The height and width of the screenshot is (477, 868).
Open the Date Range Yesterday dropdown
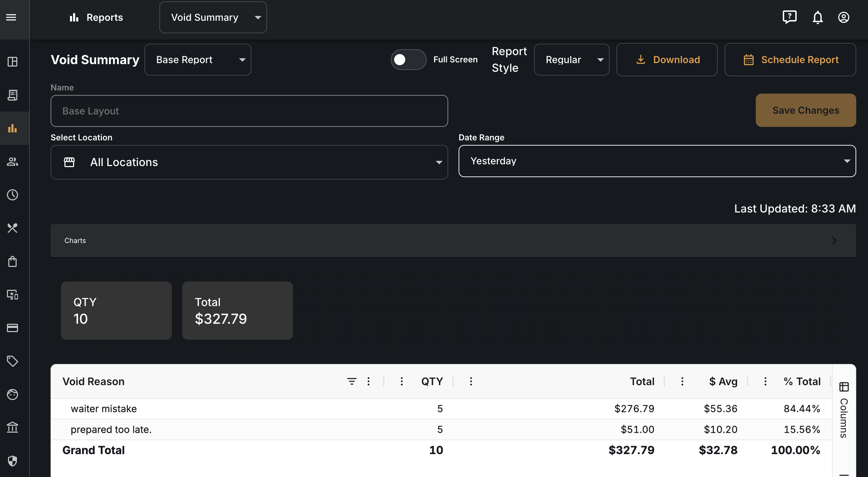pyautogui.click(x=657, y=161)
